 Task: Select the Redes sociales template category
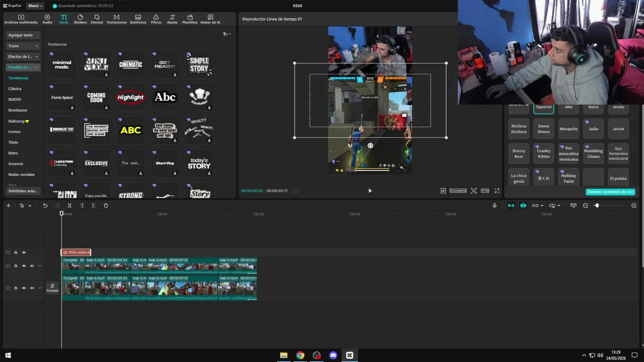point(21,174)
